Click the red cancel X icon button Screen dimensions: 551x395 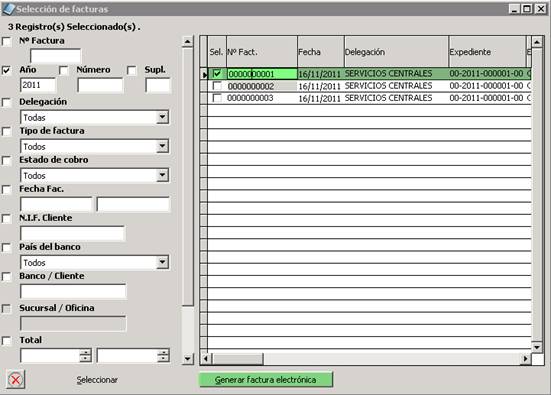(x=15, y=380)
